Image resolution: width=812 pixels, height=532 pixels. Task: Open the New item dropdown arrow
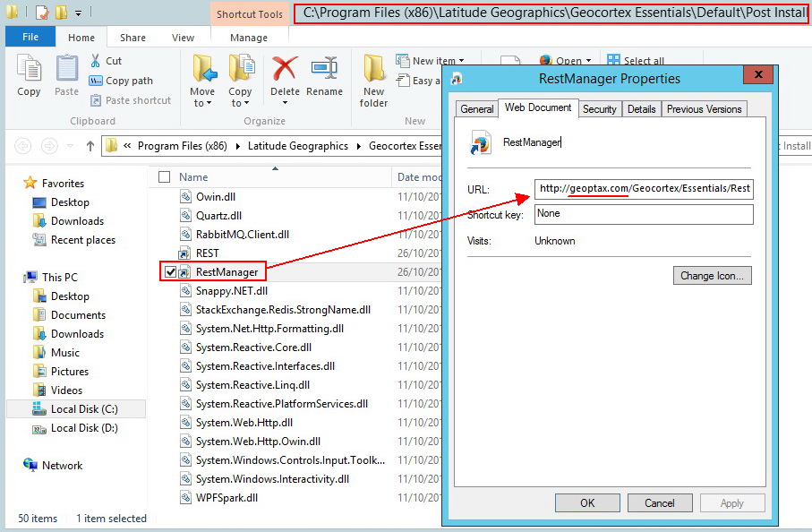tap(461, 61)
